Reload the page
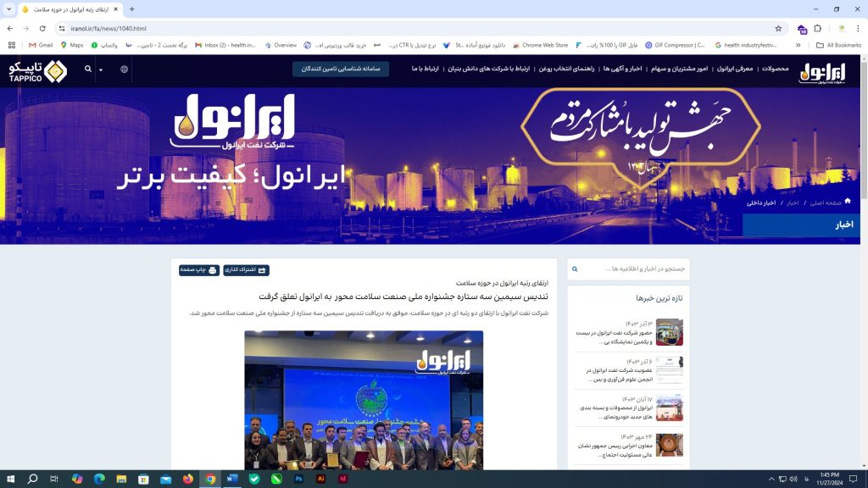 [42, 28]
